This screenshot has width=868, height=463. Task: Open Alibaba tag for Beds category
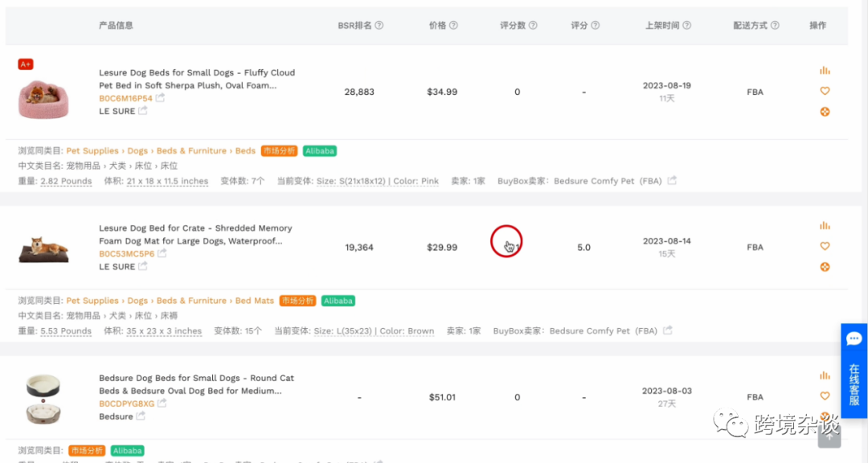tap(319, 150)
